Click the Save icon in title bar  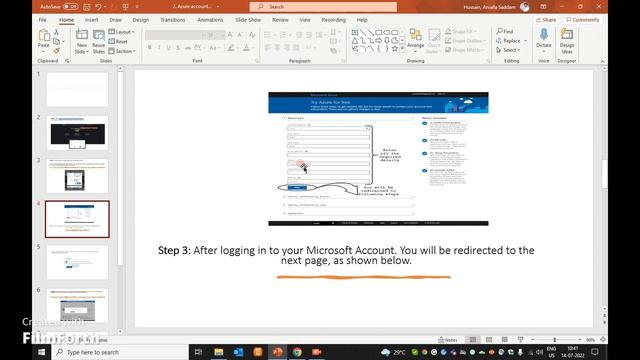[87, 7]
